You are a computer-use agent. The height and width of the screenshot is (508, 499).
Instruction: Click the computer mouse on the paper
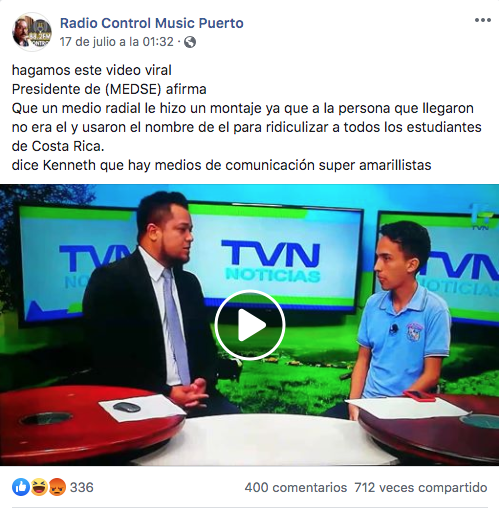coord(126,407)
